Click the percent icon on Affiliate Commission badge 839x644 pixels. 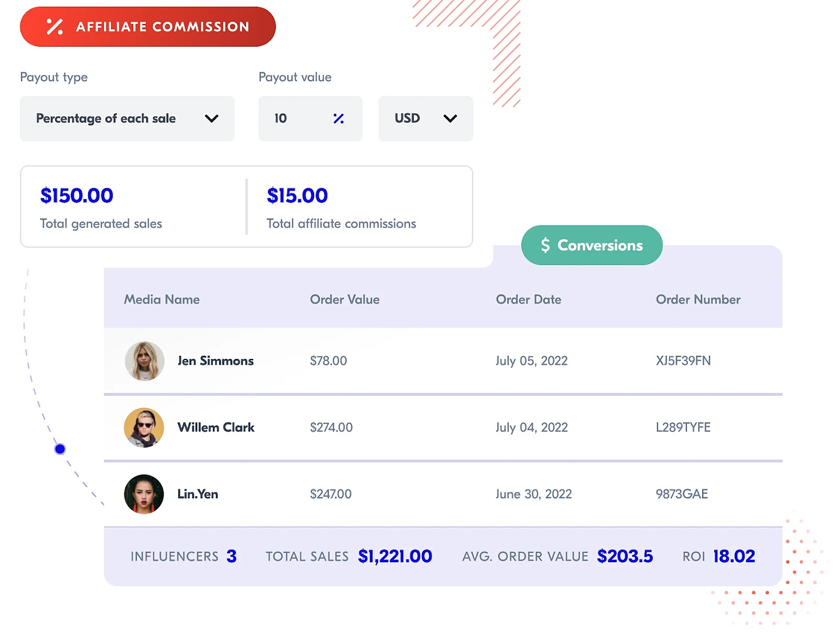tap(55, 27)
